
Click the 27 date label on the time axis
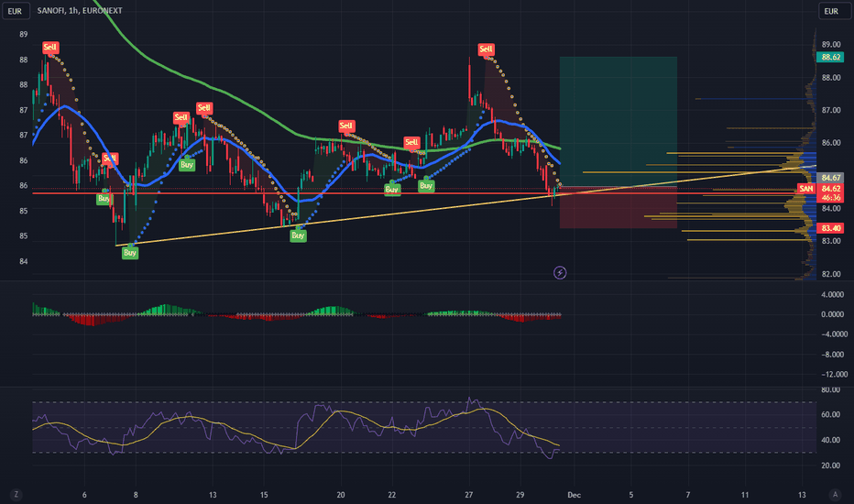click(469, 495)
